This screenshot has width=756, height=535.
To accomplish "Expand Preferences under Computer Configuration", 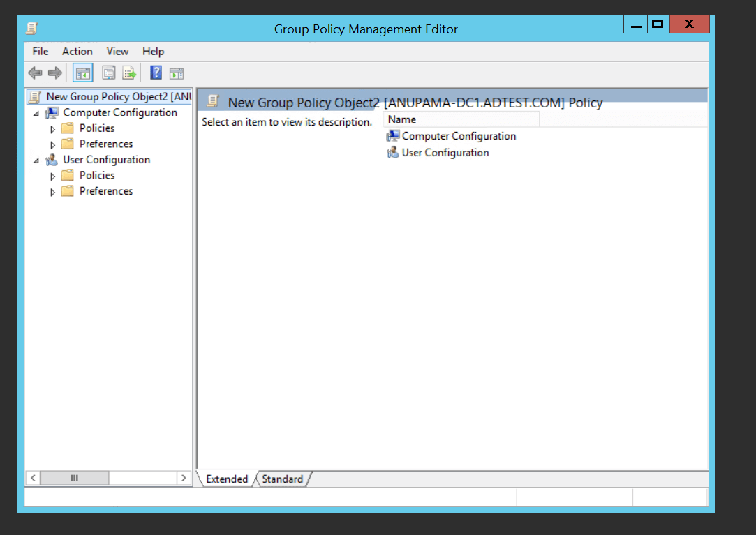I will (x=52, y=144).
